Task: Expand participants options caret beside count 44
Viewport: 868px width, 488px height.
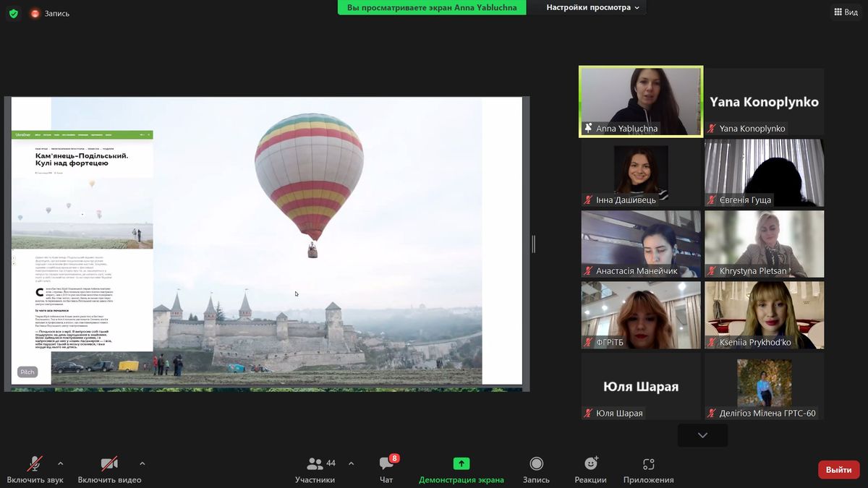Action: pos(351,463)
